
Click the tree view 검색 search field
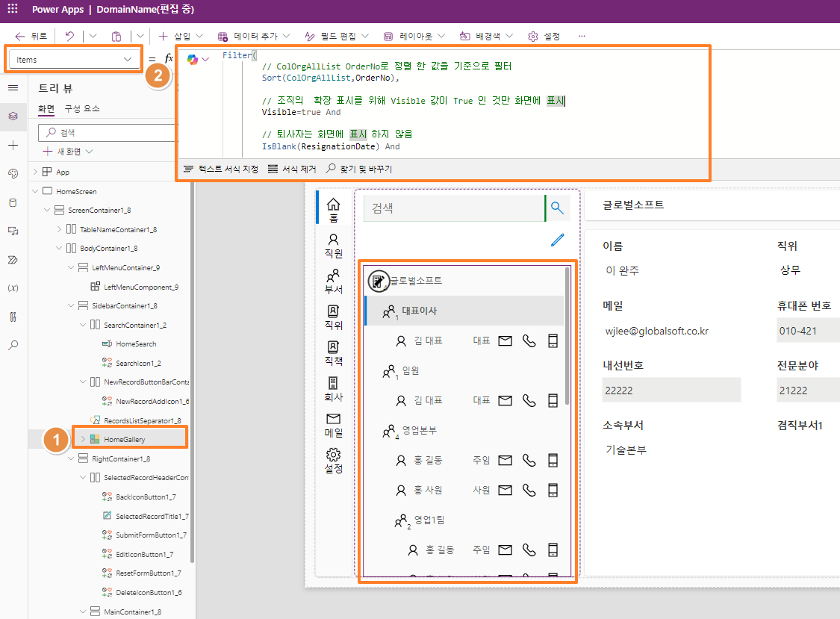pos(108,132)
